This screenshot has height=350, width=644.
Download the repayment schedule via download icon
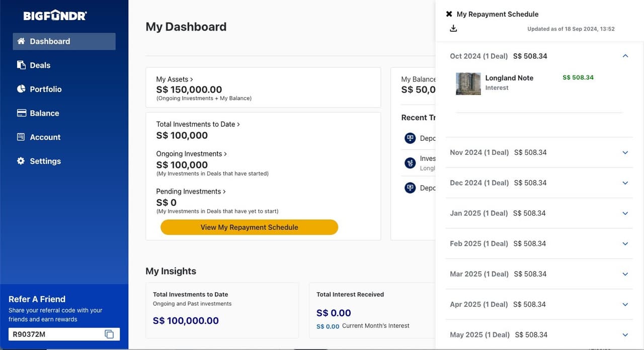453,28
